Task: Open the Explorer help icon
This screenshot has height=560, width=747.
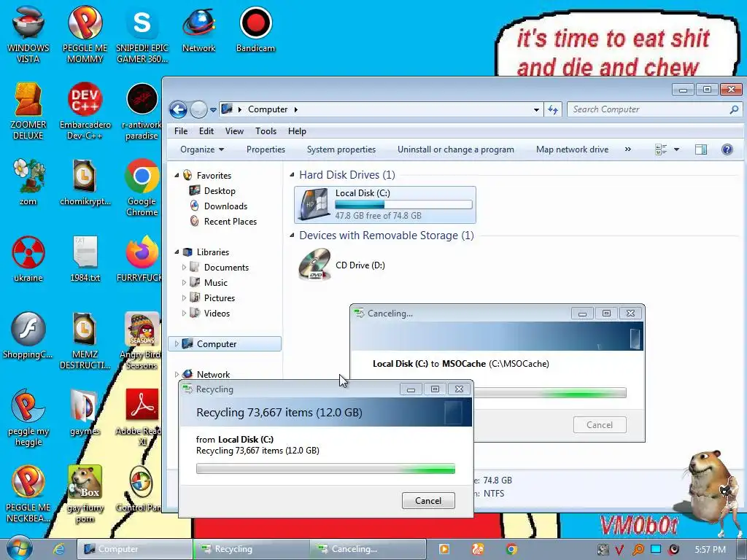Action: (727, 149)
